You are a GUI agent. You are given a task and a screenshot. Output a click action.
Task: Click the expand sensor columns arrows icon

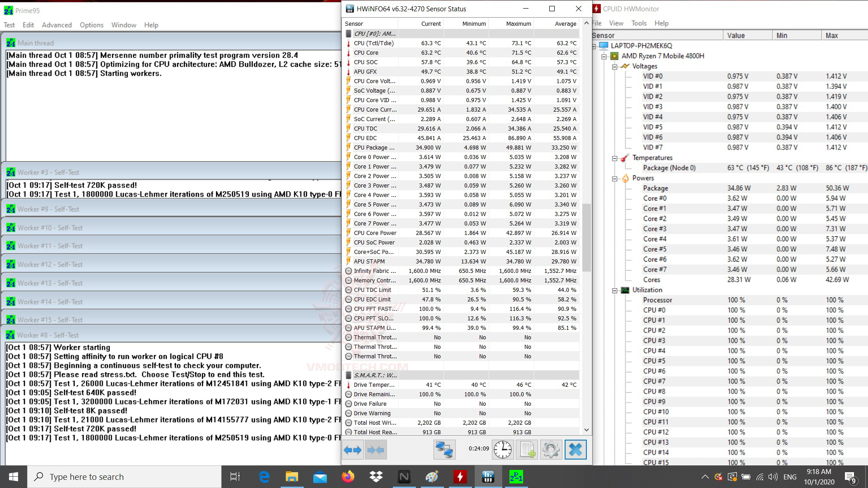point(353,450)
